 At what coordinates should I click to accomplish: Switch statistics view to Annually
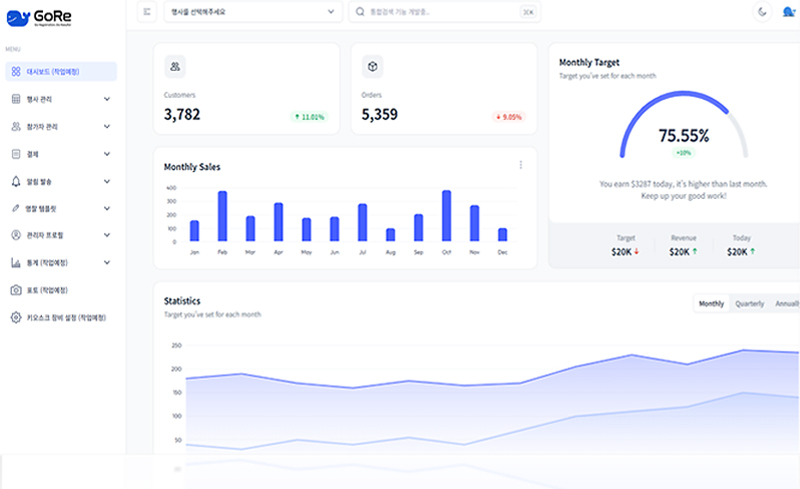[x=786, y=303]
